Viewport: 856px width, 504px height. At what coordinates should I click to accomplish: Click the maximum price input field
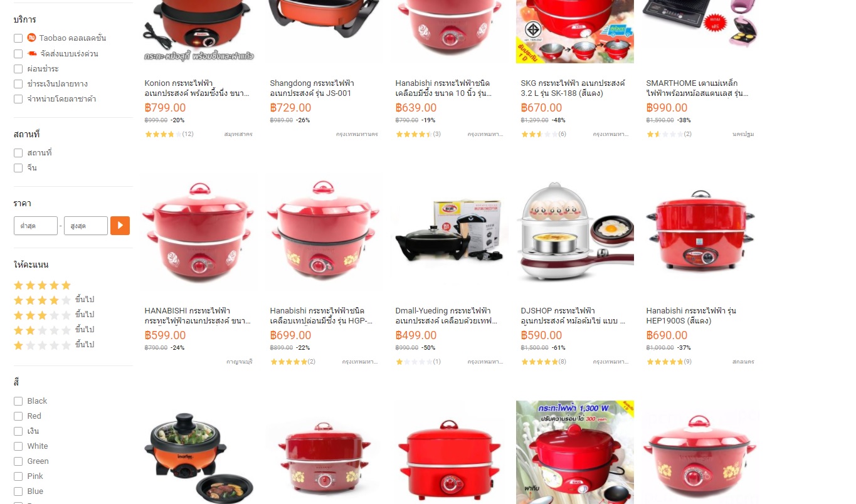(x=86, y=226)
